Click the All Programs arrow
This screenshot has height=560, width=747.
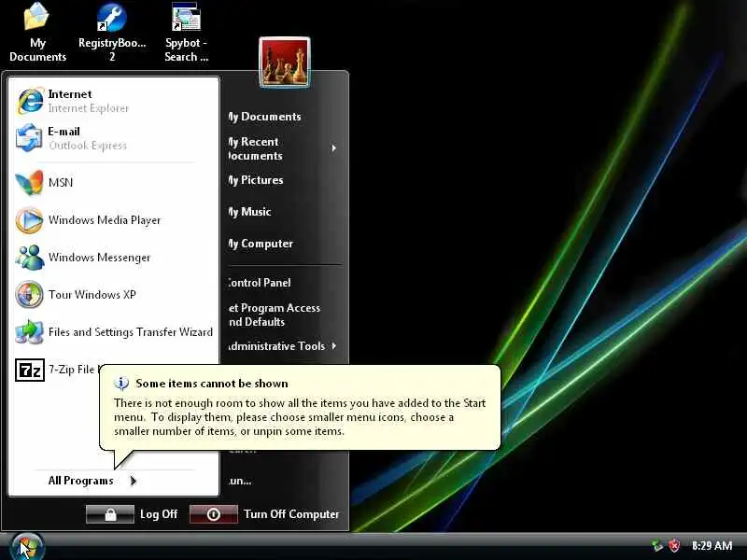[134, 481]
